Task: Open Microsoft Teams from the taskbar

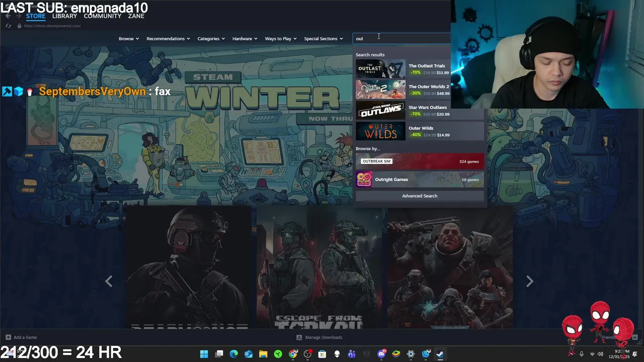Action: pos(352,354)
